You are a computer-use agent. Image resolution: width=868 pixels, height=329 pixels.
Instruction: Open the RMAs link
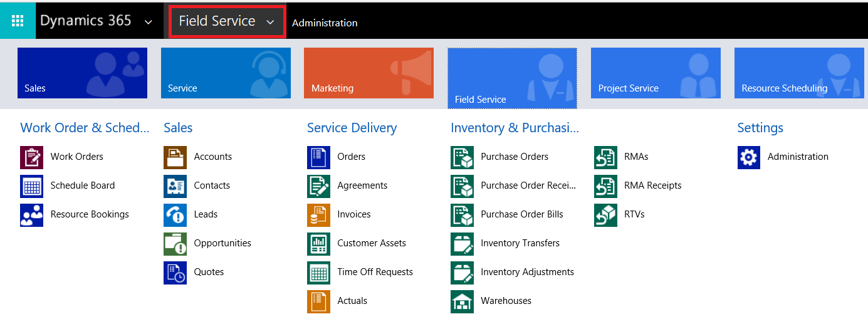pyautogui.click(x=636, y=157)
